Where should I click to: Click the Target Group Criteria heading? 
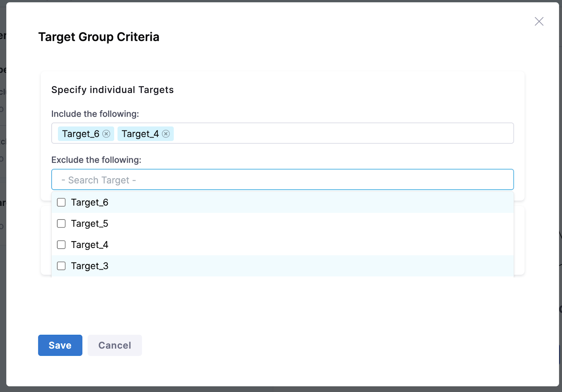99,37
